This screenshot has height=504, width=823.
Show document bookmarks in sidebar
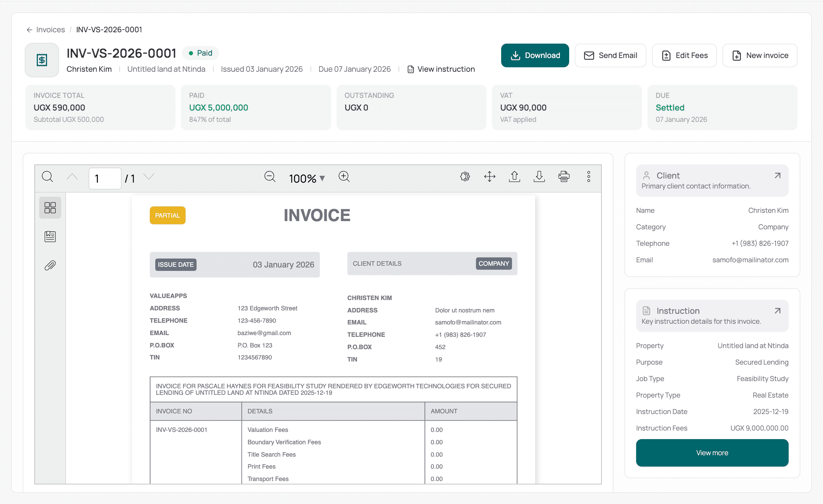50,237
